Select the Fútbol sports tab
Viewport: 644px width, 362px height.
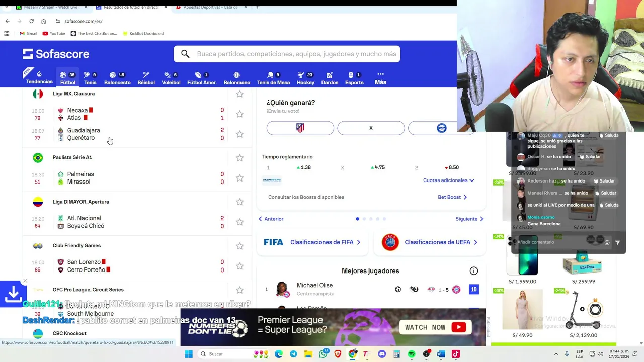click(67, 78)
